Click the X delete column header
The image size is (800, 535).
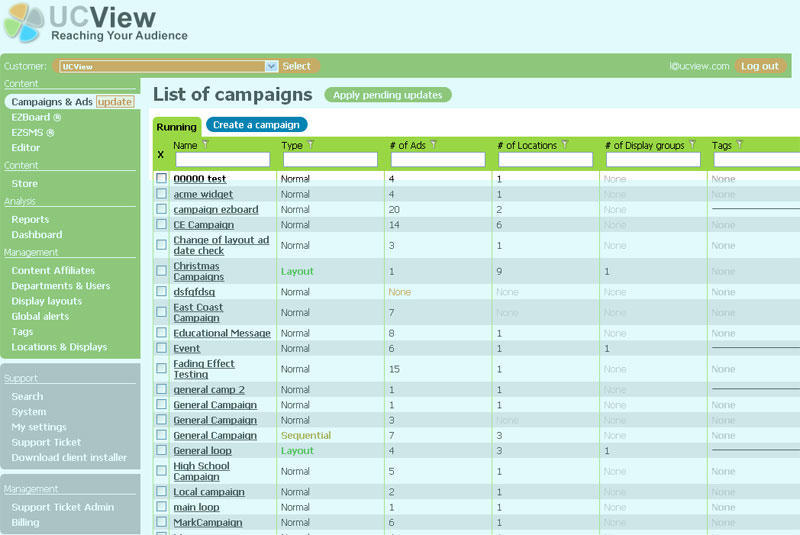(x=161, y=155)
